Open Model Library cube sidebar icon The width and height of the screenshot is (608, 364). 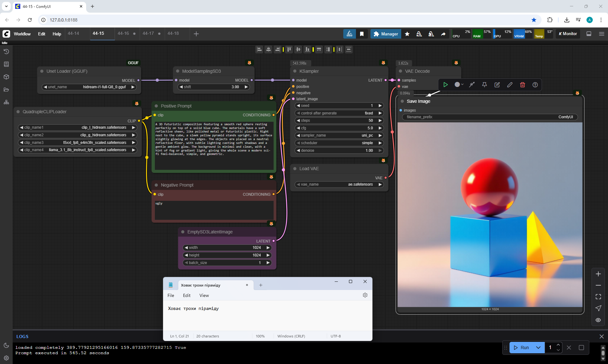click(x=6, y=77)
